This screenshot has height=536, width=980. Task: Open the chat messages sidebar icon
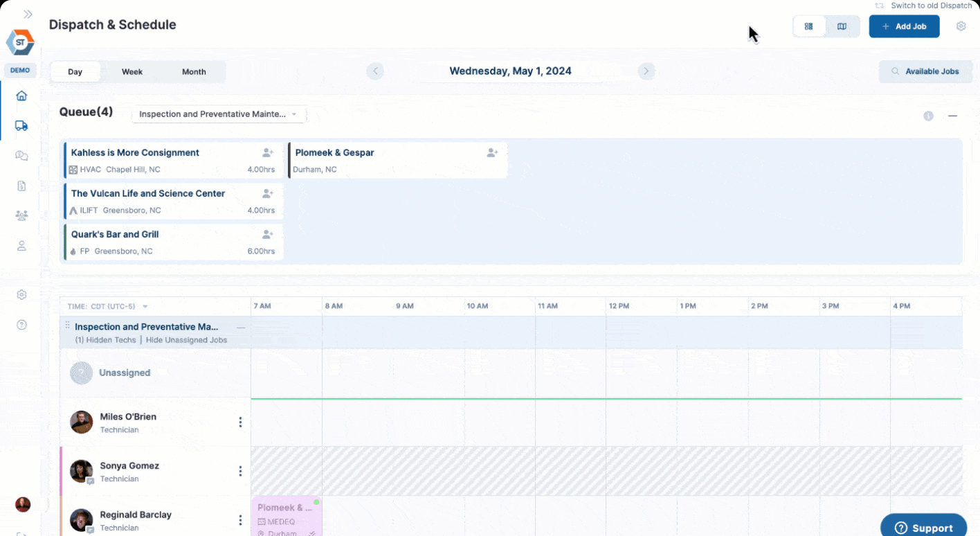click(21, 156)
